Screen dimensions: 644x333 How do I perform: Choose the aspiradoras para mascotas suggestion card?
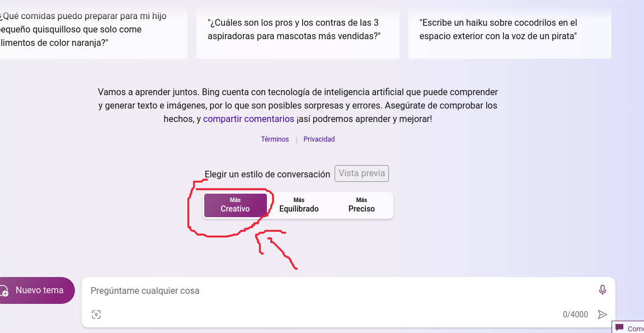[x=298, y=33]
